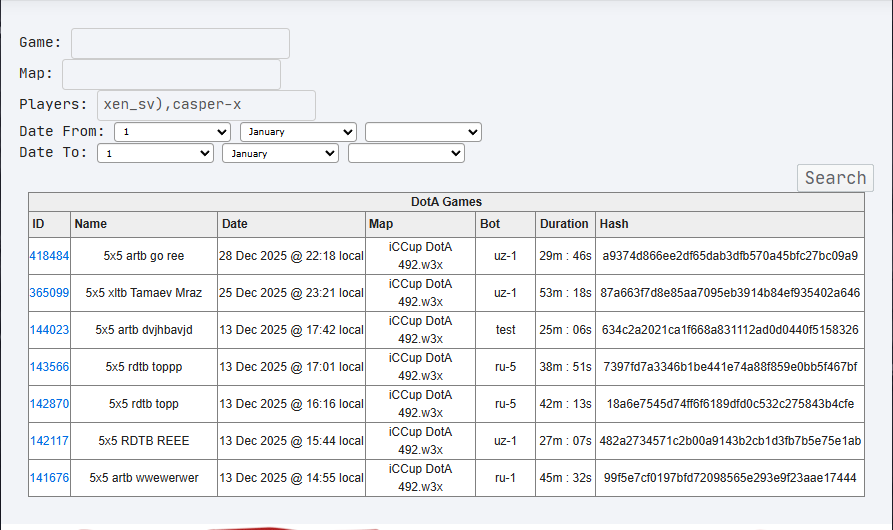Viewport: 893px width, 530px height.
Task: Click duration '38m : 51s'
Action: (566, 367)
